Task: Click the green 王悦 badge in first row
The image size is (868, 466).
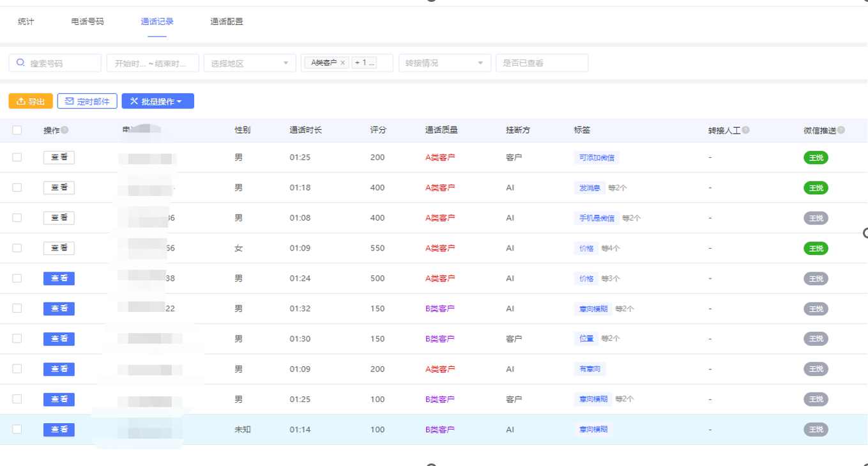Action: 816,157
